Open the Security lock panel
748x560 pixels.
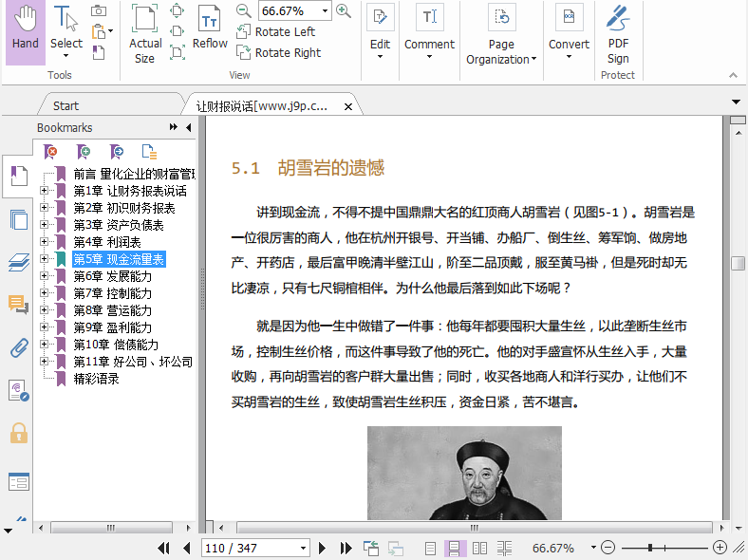coord(18,433)
